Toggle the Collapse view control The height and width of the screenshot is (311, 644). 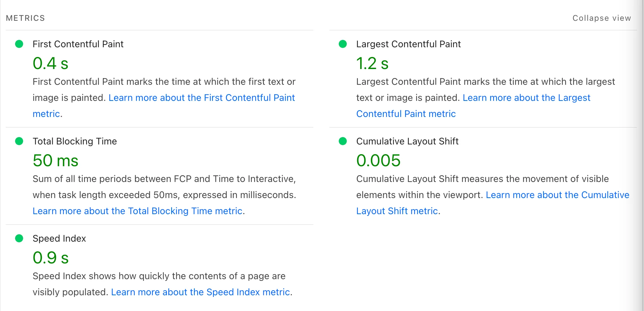(x=601, y=18)
